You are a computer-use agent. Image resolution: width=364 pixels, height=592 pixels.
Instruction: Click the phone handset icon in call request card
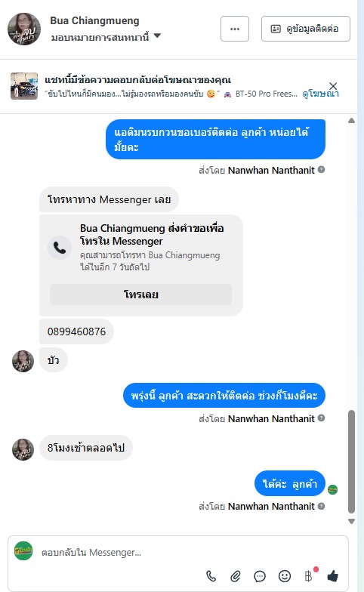pyautogui.click(x=60, y=248)
